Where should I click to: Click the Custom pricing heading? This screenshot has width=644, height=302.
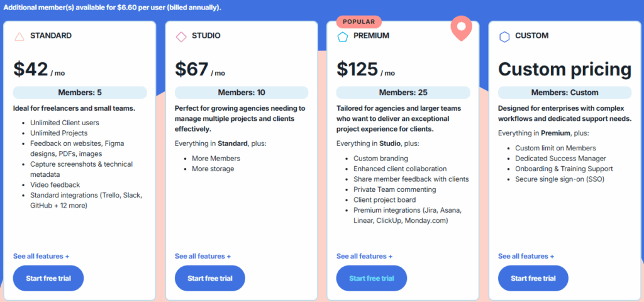(565, 69)
